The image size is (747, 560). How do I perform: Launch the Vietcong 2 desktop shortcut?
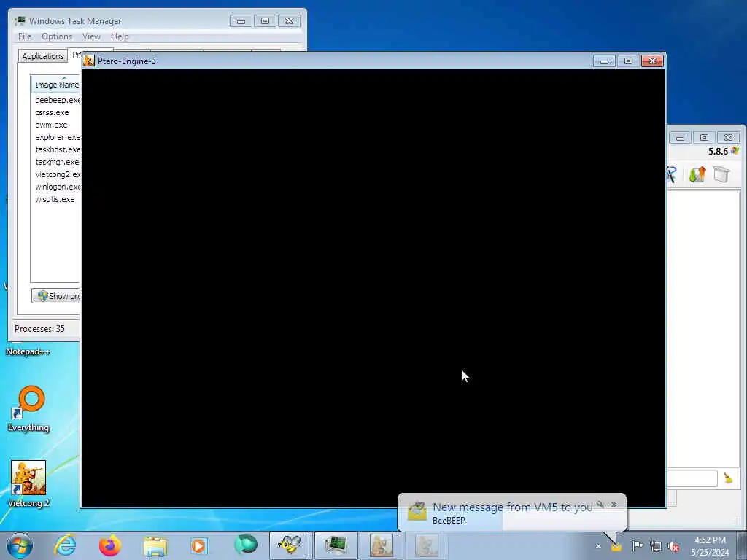28,484
